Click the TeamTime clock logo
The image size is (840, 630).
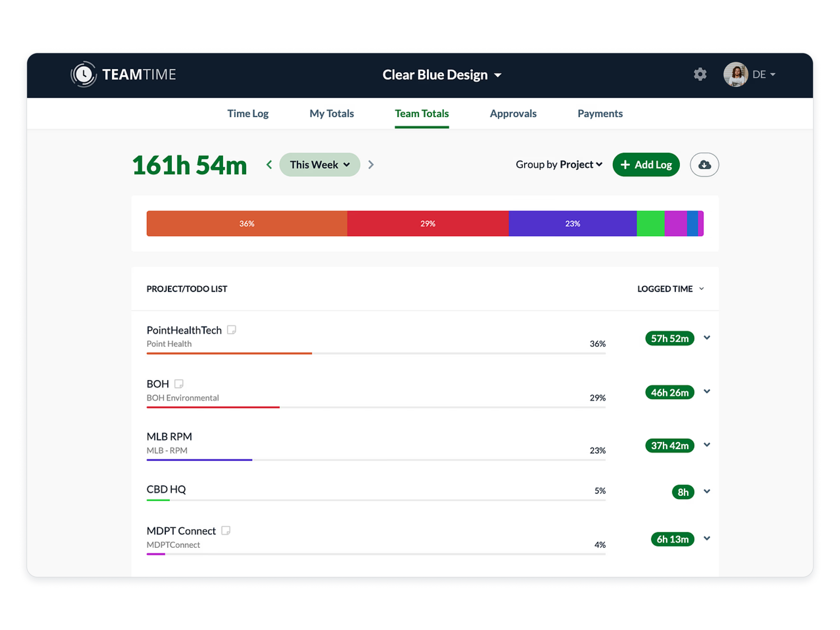pyautogui.click(x=84, y=74)
